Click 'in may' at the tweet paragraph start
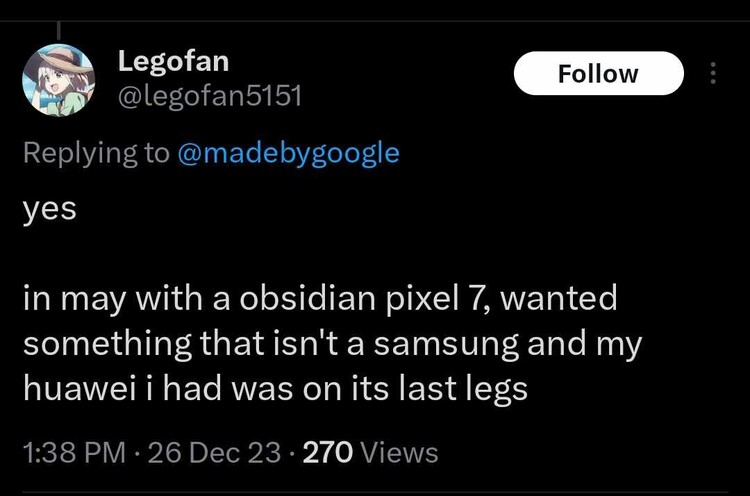Image resolution: width=750 pixels, height=496 pixels. (75, 298)
